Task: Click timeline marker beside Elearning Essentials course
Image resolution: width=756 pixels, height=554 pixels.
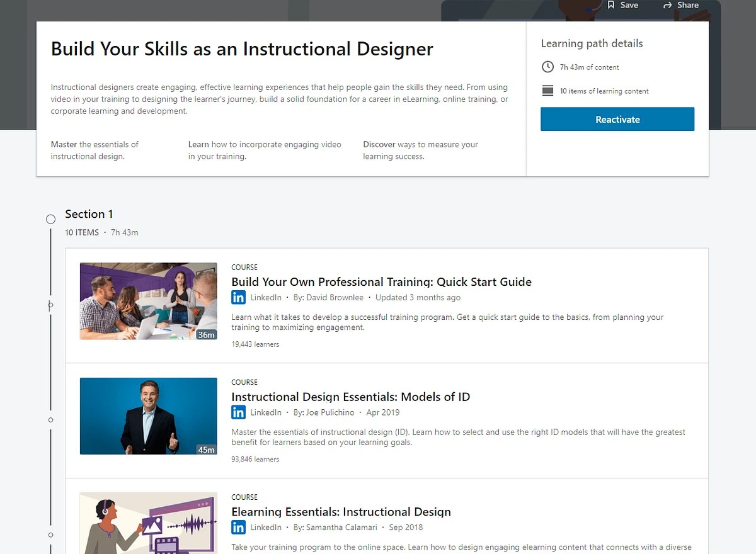Action: pyautogui.click(x=51, y=534)
